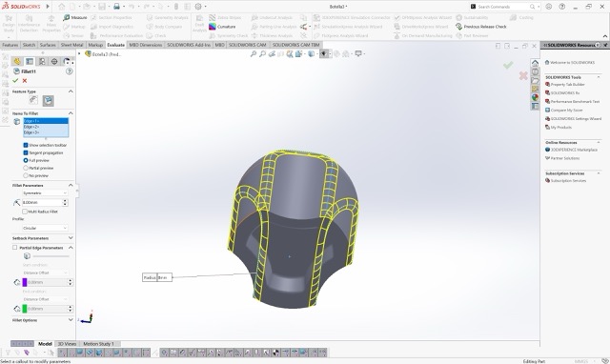Toggle Show selection toolbar checkbox
Viewport: 610px width, 364px height.
tap(26, 145)
